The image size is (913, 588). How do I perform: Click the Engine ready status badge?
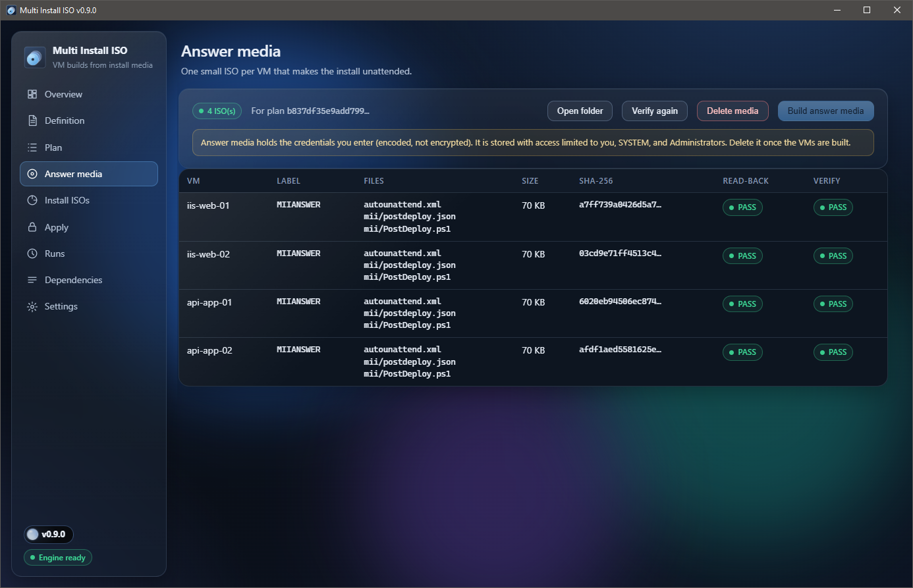[58, 558]
